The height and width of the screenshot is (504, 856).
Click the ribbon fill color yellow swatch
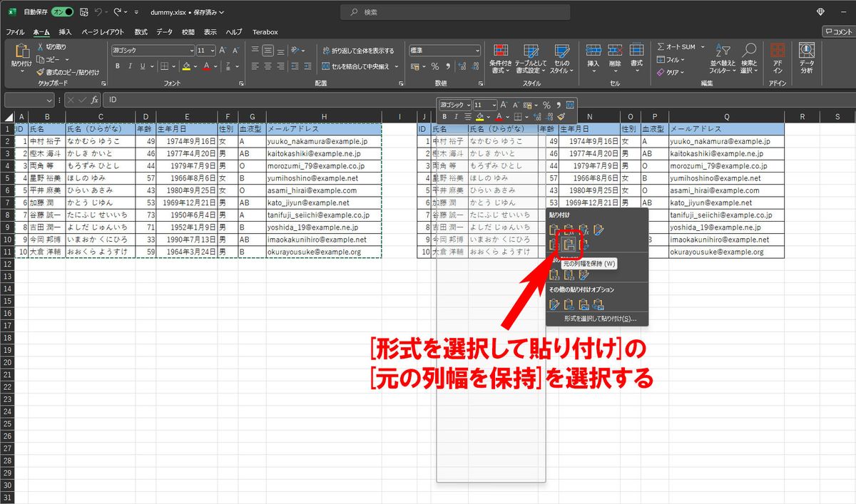click(x=186, y=66)
